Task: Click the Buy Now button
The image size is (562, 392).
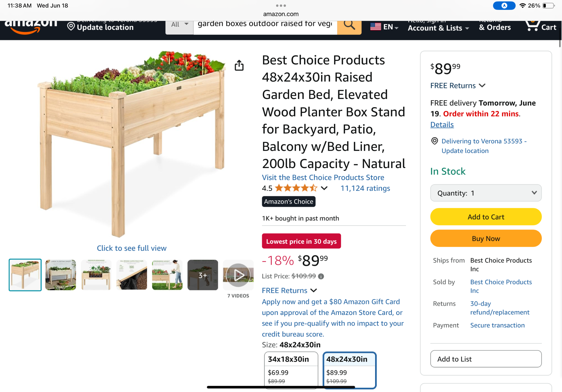Action: tap(486, 238)
